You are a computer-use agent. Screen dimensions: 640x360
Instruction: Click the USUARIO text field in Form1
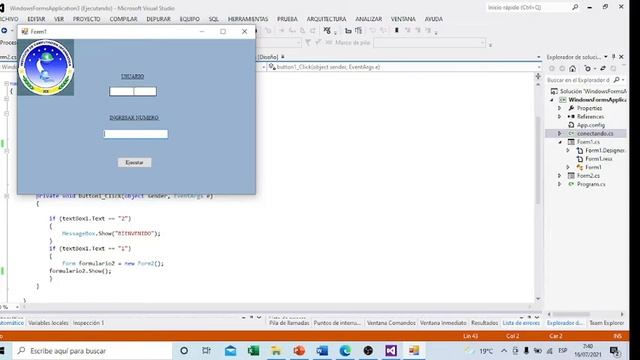(x=133, y=91)
